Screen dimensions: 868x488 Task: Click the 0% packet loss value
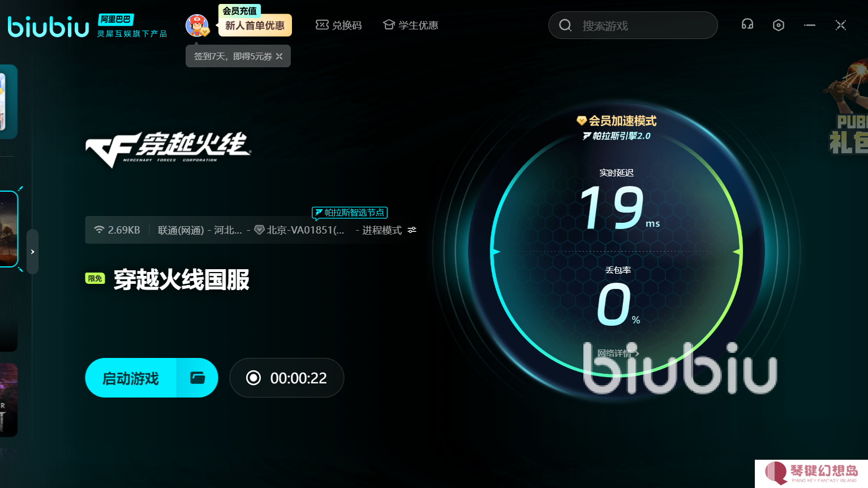(618, 305)
